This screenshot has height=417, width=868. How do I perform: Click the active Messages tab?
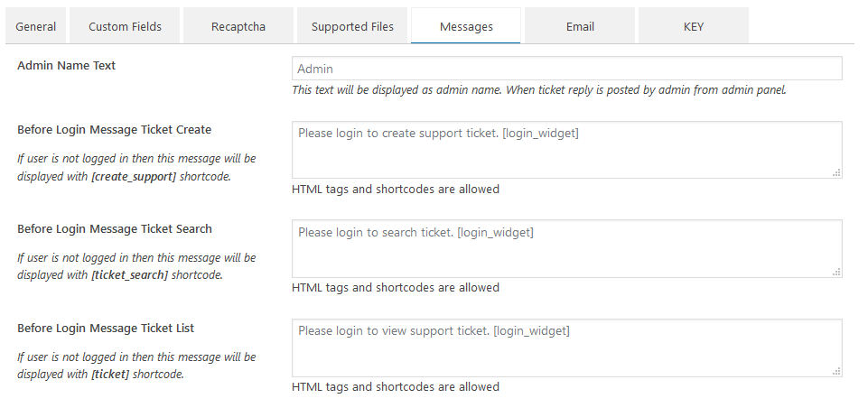point(466,26)
